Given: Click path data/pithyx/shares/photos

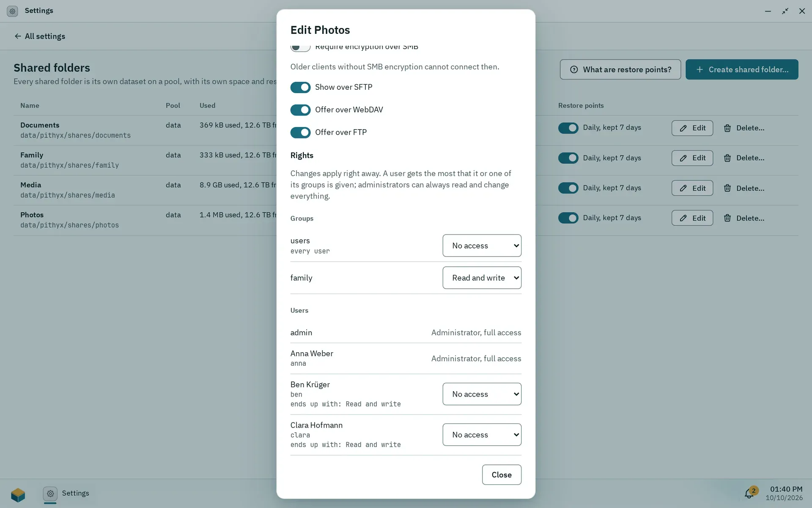Looking at the screenshot, I should [x=69, y=225].
